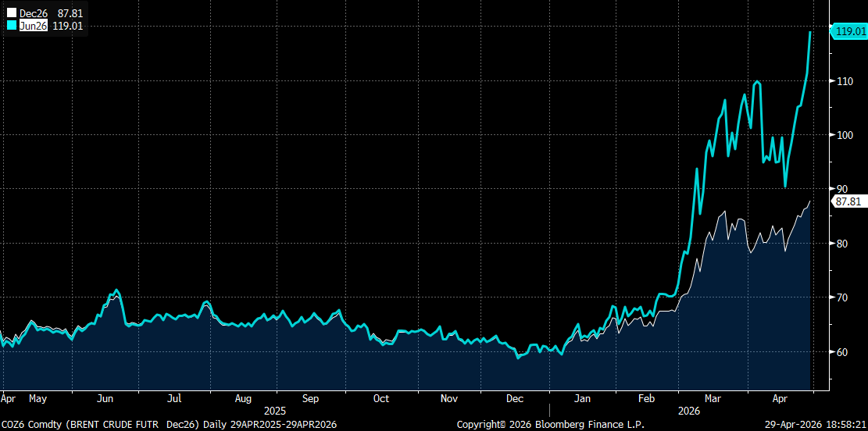
Task: Select the Dec26 series legend label
Action: click(33, 14)
